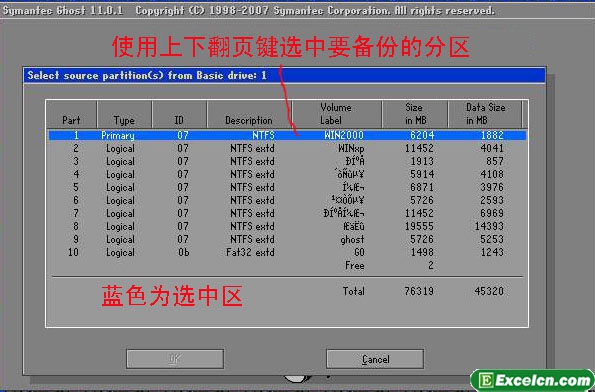Select partition 1 labeled WIN2000
This screenshot has height=392, width=595.
[x=287, y=135]
